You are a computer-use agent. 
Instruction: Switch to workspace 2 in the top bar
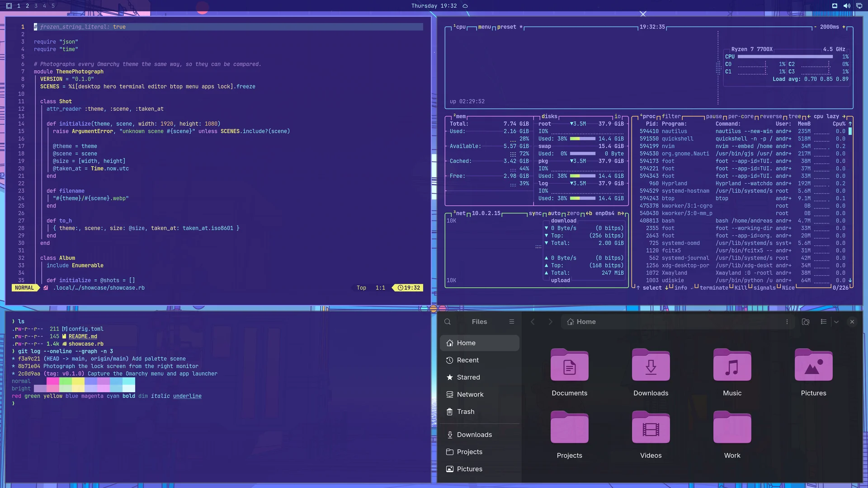click(x=27, y=6)
